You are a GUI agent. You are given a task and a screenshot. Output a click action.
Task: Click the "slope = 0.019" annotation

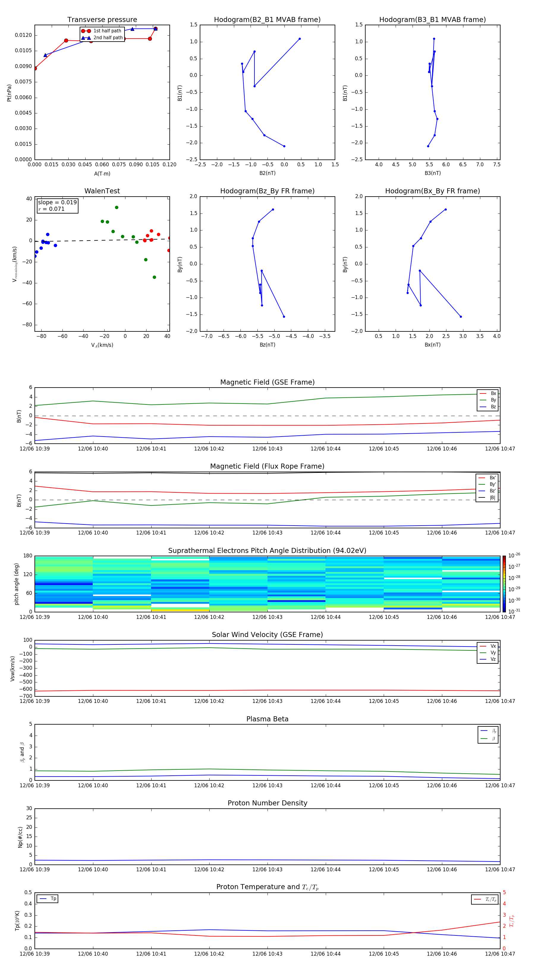(x=57, y=203)
